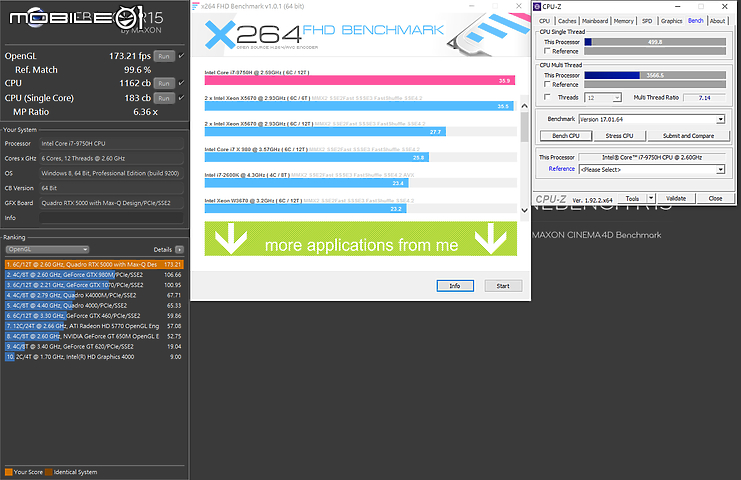Switch to the About tab in CPU-Z
Screen dimensions: 741x480
(717, 21)
